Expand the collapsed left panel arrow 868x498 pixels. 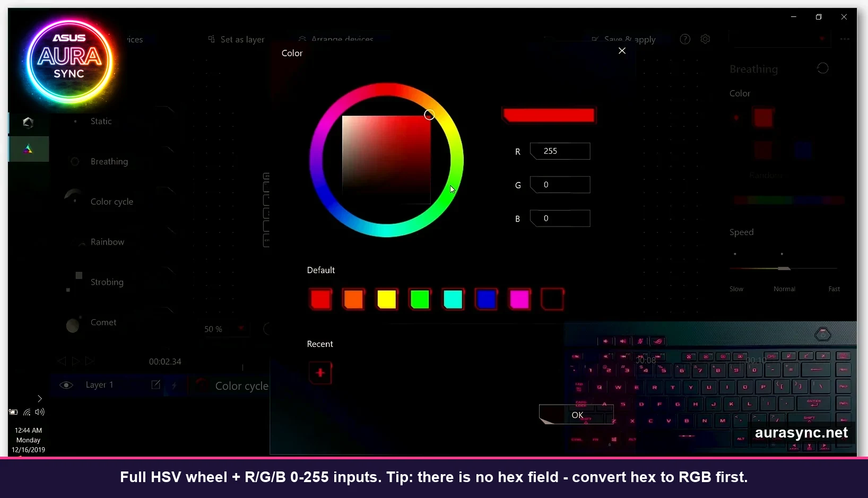click(39, 398)
